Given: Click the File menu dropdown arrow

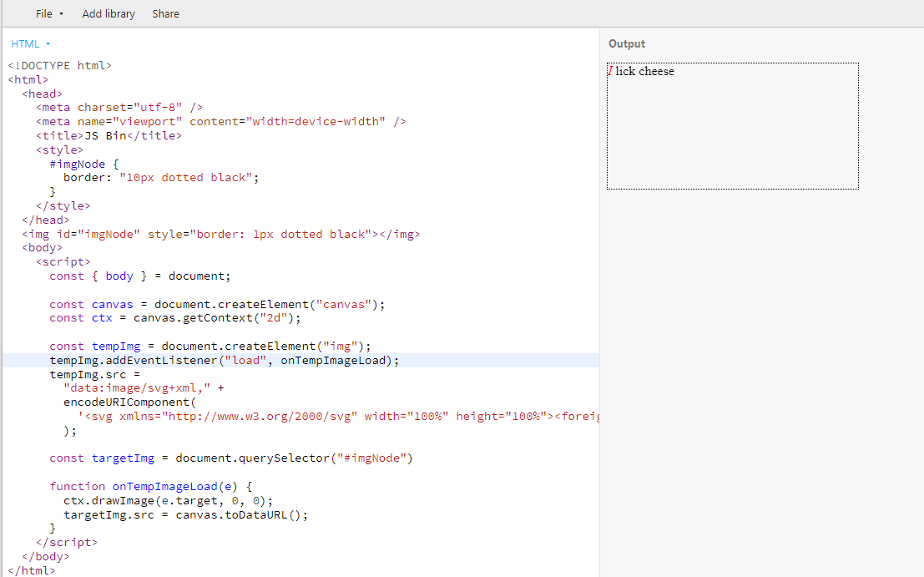Looking at the screenshot, I should (61, 14).
